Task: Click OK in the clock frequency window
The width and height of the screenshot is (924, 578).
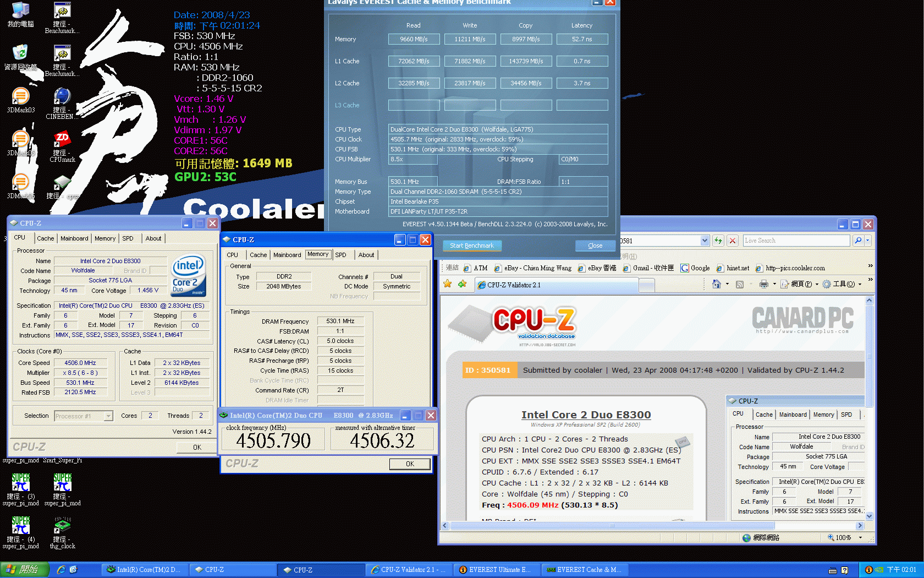Action: coord(410,464)
